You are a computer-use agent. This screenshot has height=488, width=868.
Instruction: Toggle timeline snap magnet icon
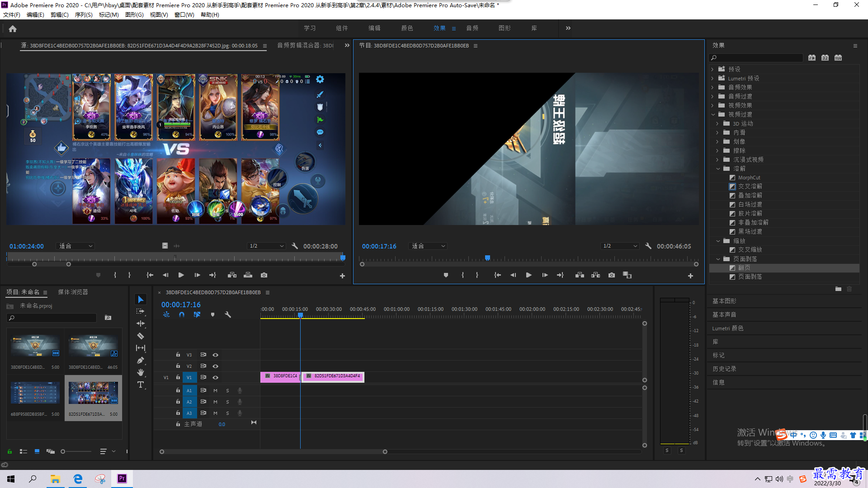click(182, 314)
